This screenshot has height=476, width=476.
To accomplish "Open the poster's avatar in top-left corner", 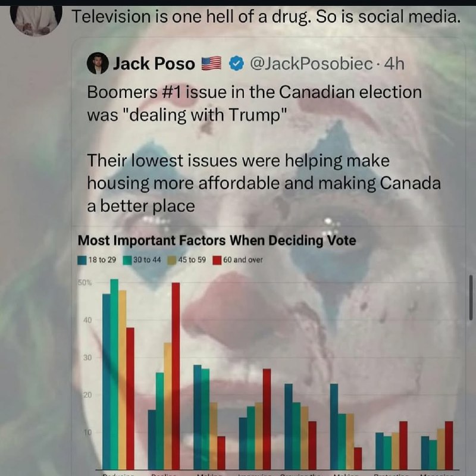I will click(x=36, y=19).
